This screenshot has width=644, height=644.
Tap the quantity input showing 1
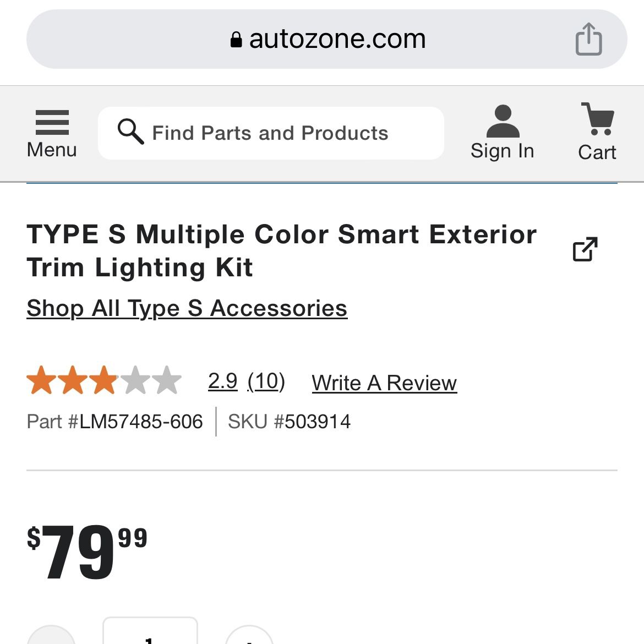[x=150, y=638]
